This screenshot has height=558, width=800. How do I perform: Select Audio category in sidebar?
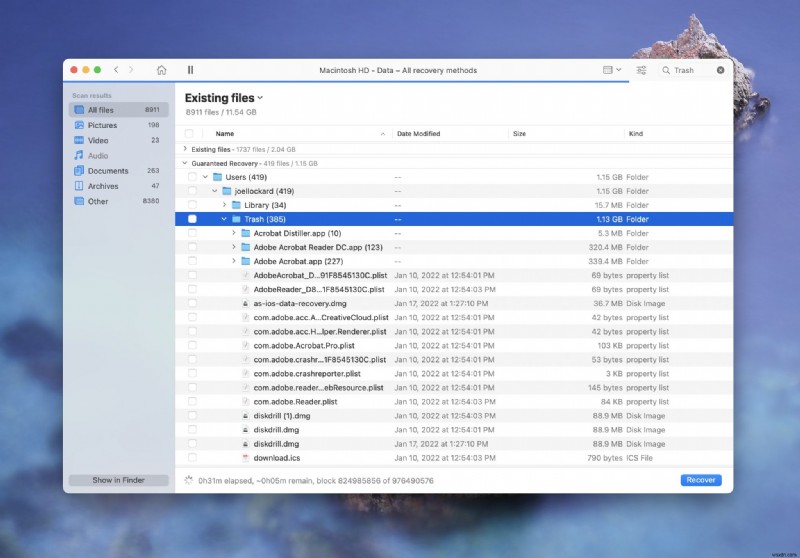118,156
